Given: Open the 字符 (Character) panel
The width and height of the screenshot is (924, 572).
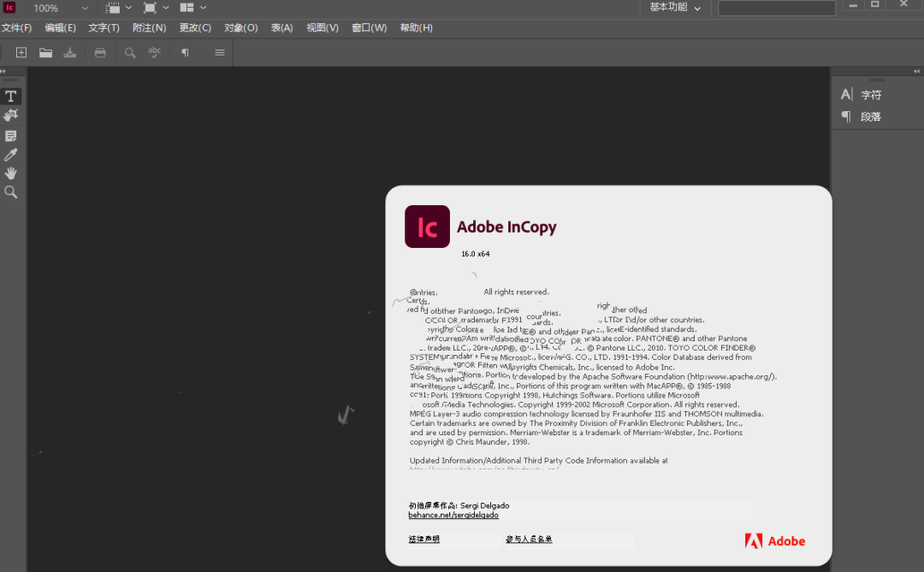Looking at the screenshot, I should (861, 94).
